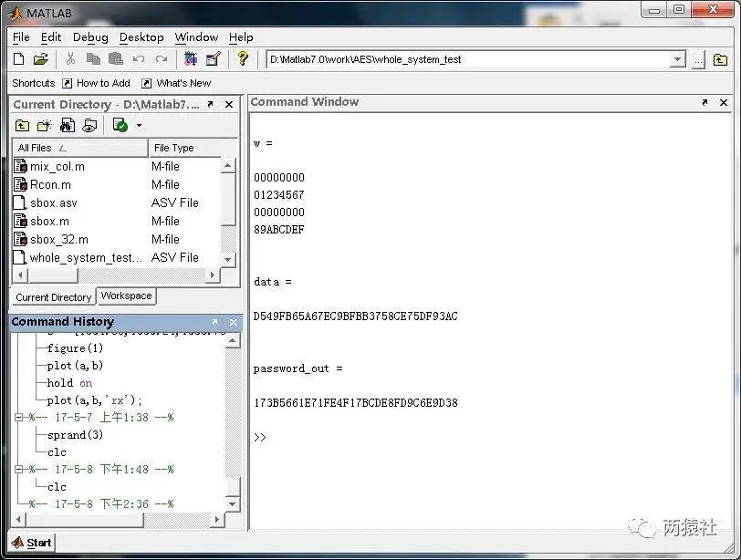Image resolution: width=741 pixels, height=560 pixels.
Task: Click the New M-file toolbar icon
Action: pos(19,59)
